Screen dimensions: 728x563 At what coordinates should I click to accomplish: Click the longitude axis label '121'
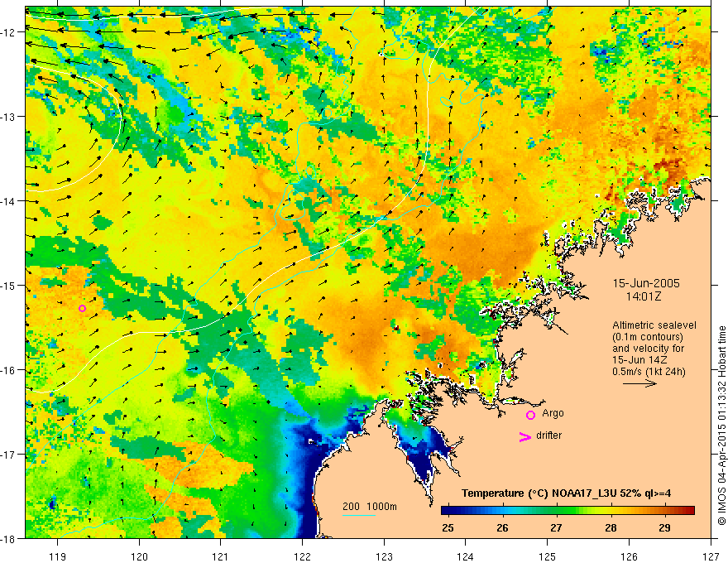point(221,556)
